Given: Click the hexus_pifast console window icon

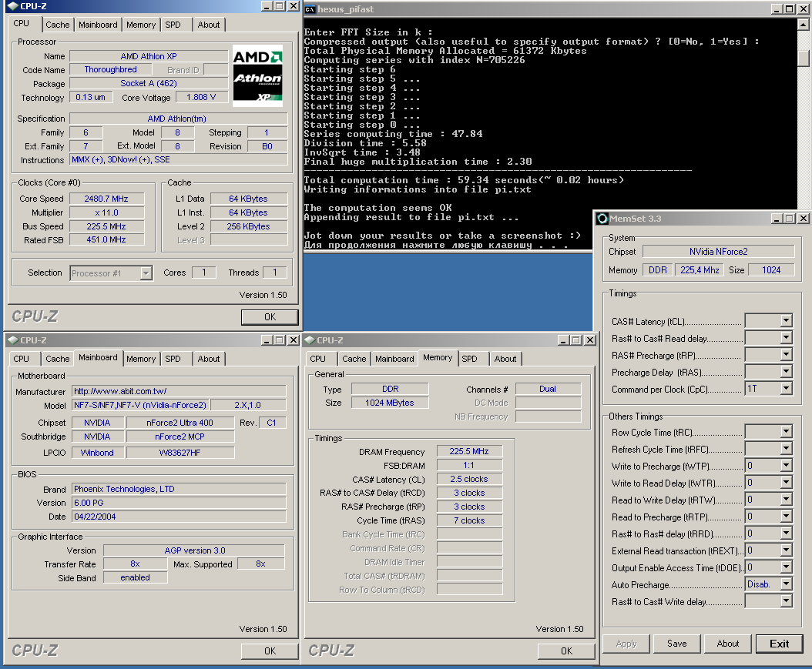Looking at the screenshot, I should pos(310,9).
